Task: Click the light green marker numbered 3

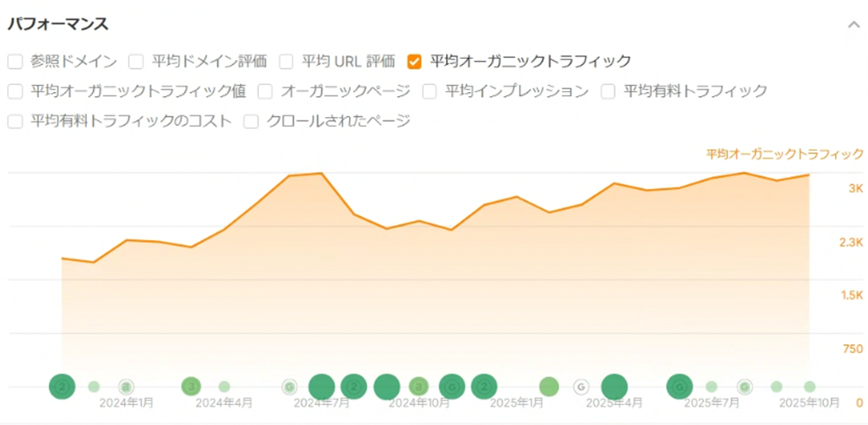Action: 192,387
